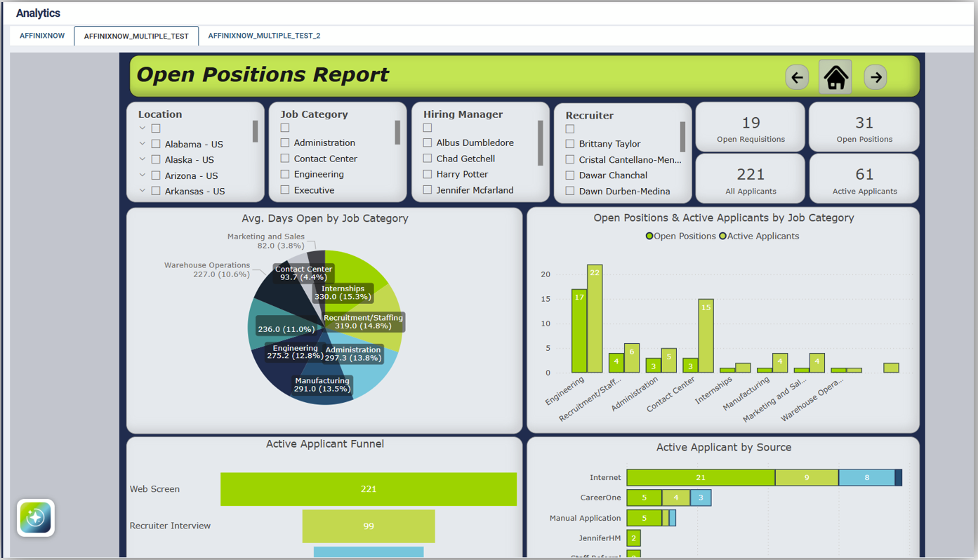
Task: Click the Web Screen funnel bar
Action: pos(368,489)
